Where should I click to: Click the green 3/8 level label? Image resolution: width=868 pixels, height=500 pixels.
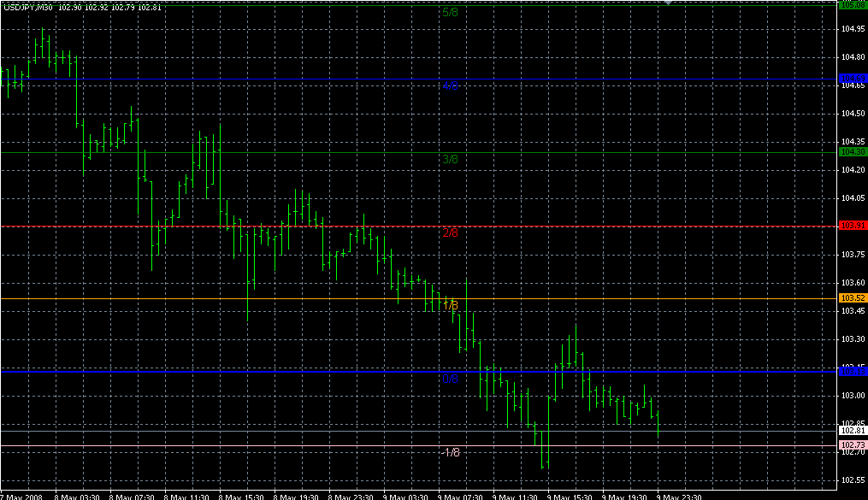(450, 159)
